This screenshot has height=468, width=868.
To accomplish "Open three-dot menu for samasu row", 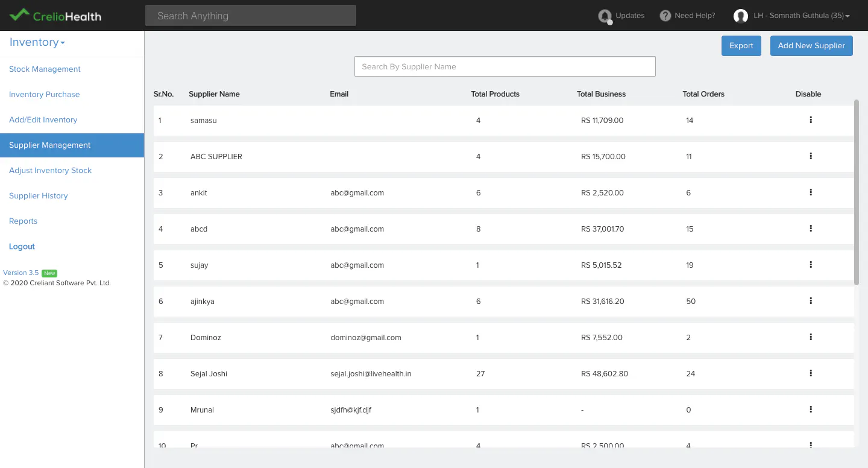I will [811, 120].
